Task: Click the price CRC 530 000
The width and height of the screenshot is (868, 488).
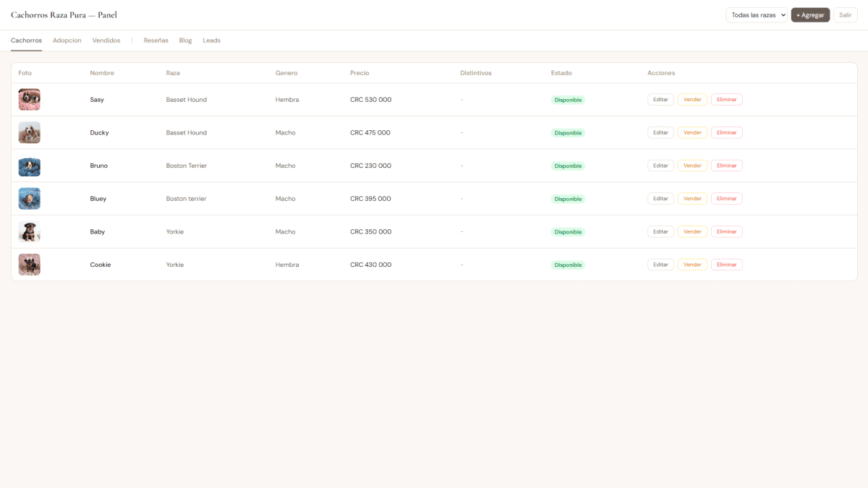Action: pos(371,100)
